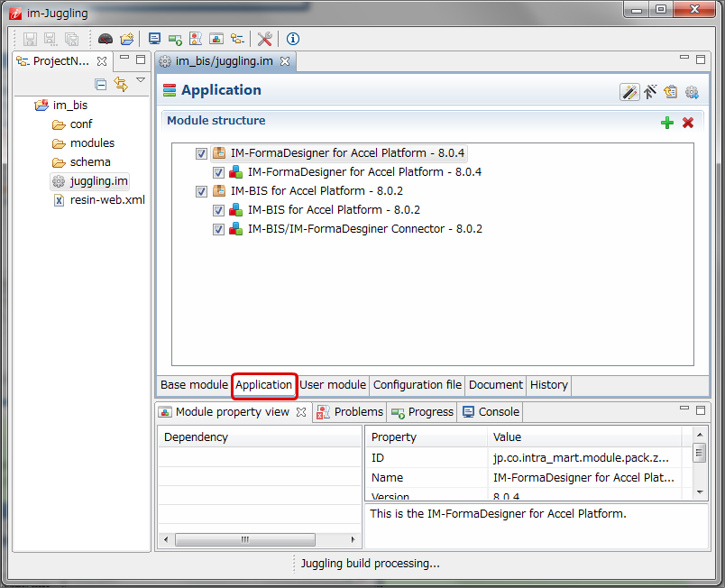Remove module with the red X icon
This screenshot has width=725, height=588.
click(x=688, y=123)
